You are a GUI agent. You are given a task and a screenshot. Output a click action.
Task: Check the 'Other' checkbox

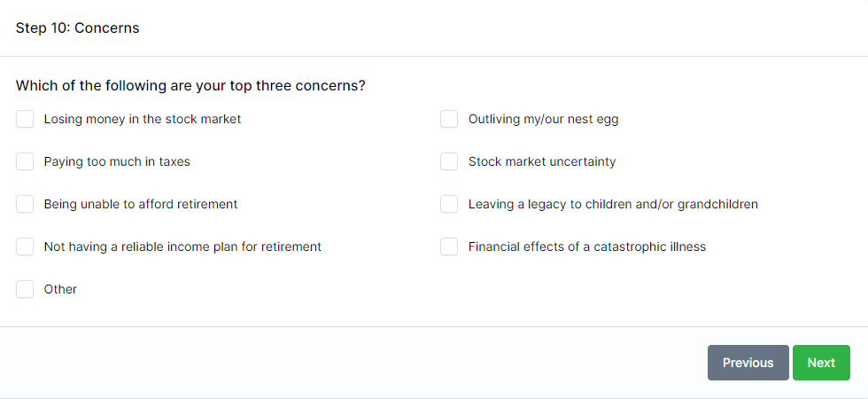click(25, 289)
